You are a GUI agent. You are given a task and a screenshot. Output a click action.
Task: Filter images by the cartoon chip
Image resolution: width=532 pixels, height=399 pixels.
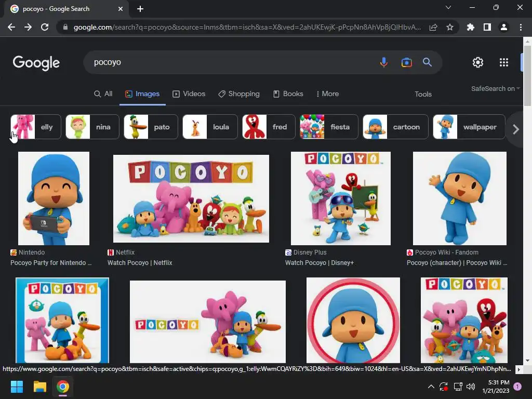click(395, 127)
